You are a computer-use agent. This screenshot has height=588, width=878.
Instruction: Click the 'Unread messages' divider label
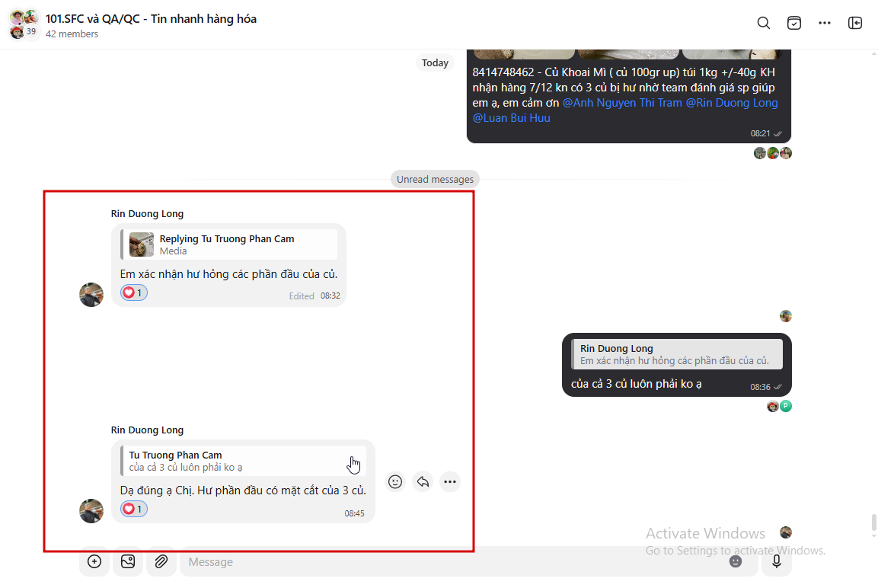[435, 179]
